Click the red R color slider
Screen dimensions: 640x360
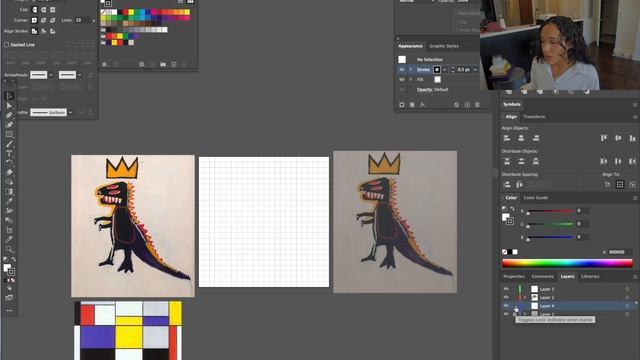pos(550,211)
